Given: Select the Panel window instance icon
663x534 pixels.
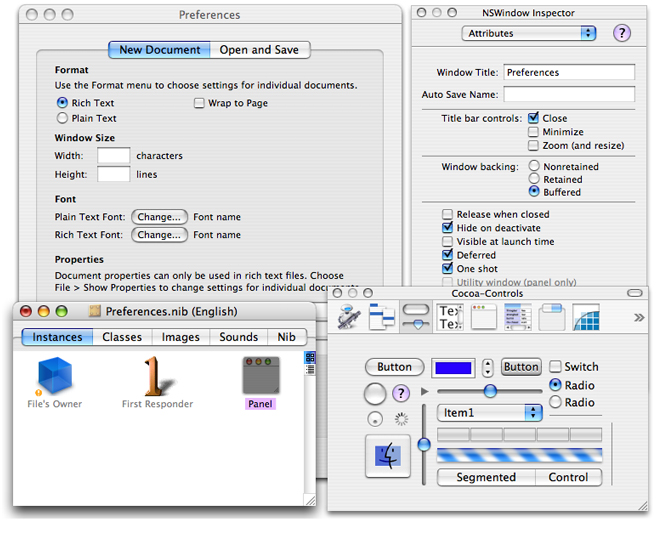Looking at the screenshot, I should click(x=261, y=375).
